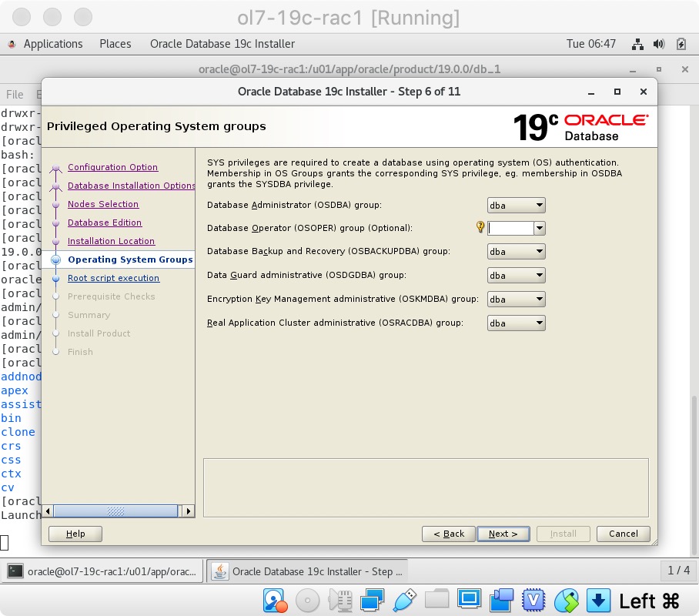Go to Nodes Selection step
The image size is (699, 616).
pos(103,204)
